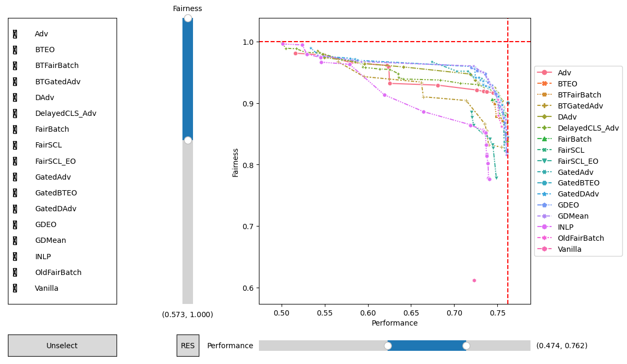
Task: Click right handle of Performance slider
Action: 466,346
